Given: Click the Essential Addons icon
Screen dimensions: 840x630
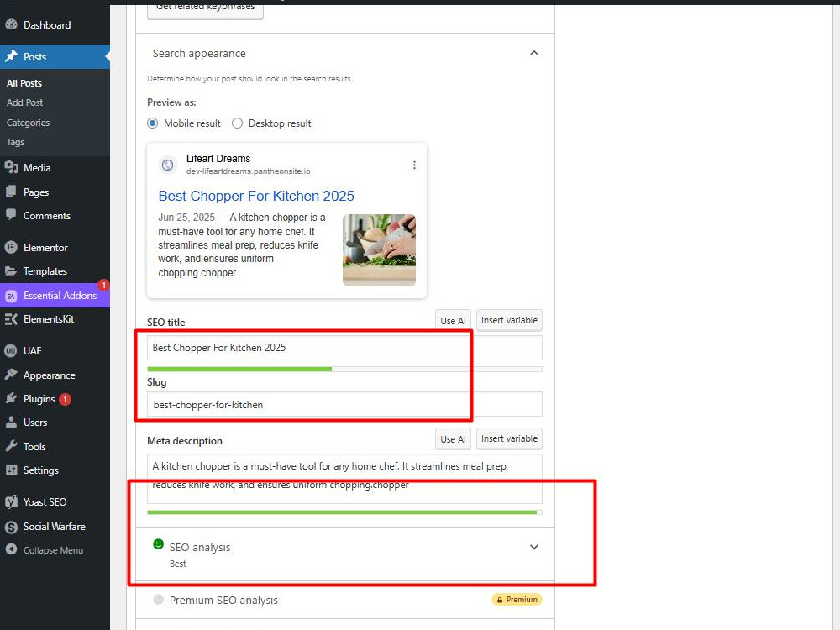Looking at the screenshot, I should click(11, 296).
